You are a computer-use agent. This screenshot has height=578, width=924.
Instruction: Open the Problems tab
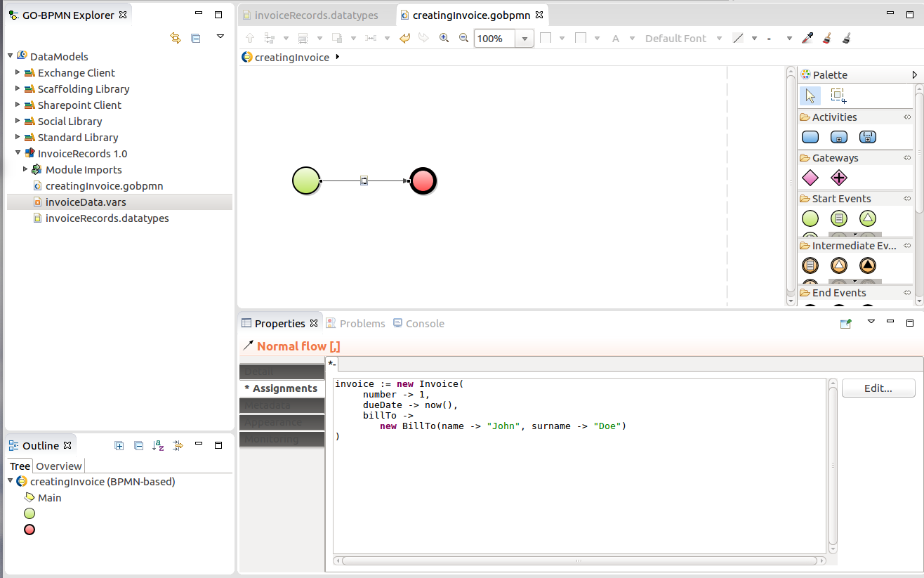(x=355, y=323)
